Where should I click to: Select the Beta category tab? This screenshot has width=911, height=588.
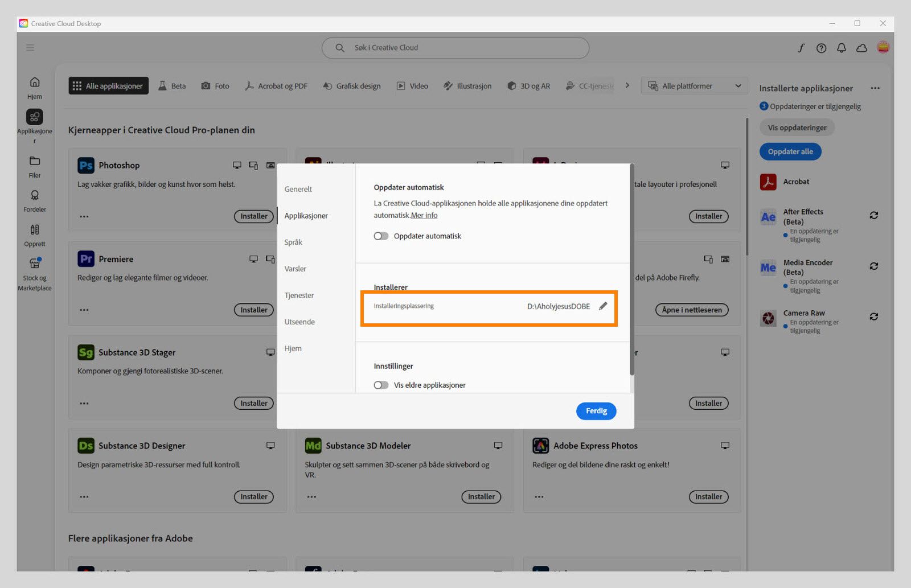[172, 86]
